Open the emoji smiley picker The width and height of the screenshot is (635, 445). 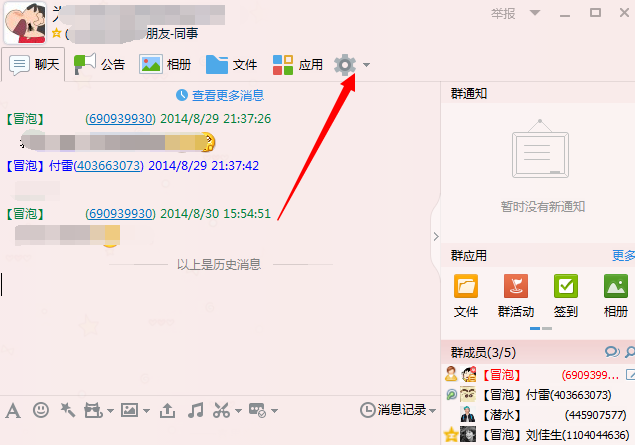[41, 410]
